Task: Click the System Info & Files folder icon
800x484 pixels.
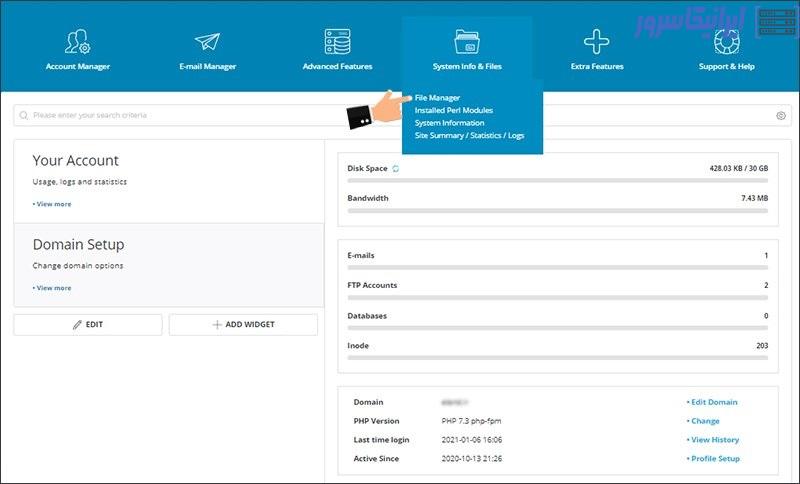Action: [x=467, y=42]
